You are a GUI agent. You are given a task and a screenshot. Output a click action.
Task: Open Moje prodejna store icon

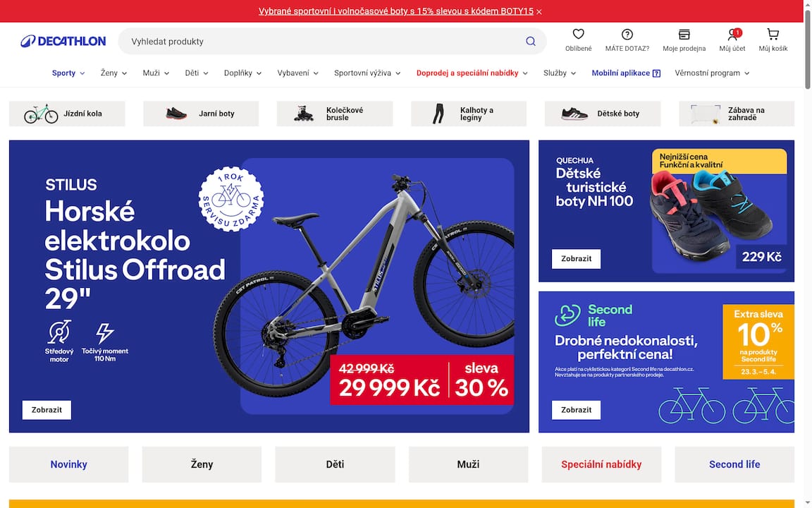[x=684, y=34]
